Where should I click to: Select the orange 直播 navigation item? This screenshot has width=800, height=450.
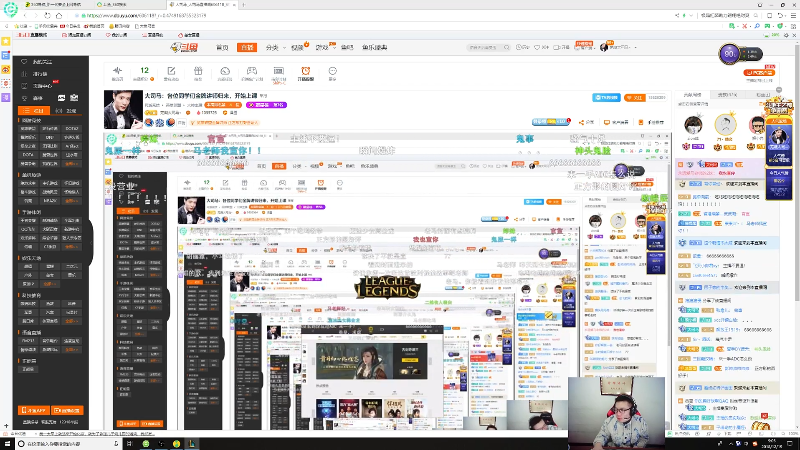[x=247, y=47]
